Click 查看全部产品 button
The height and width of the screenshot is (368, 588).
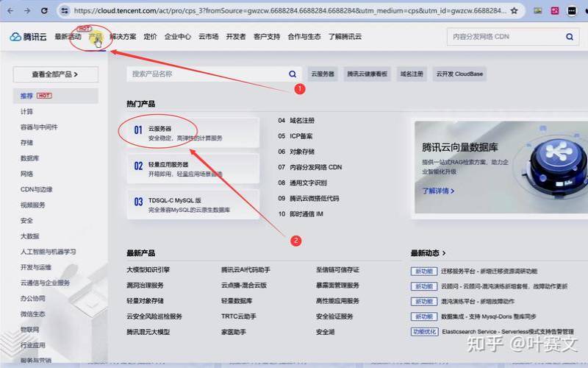tap(56, 74)
